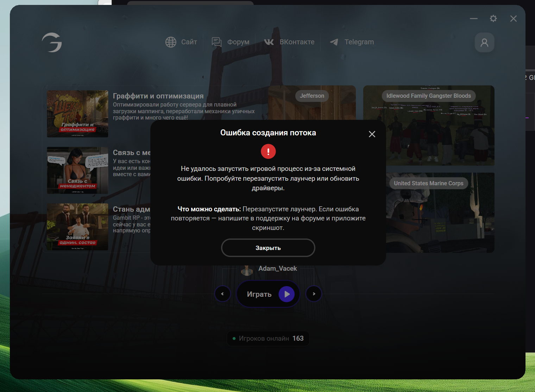This screenshot has width=535, height=392.
Task: Click the Telegram paper plane icon
Action: pos(334,42)
